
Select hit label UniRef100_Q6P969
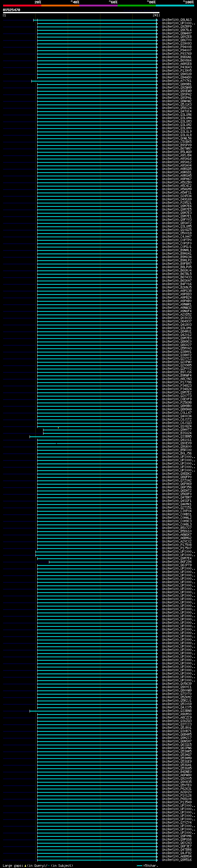pyautogui.click(x=177, y=484)
